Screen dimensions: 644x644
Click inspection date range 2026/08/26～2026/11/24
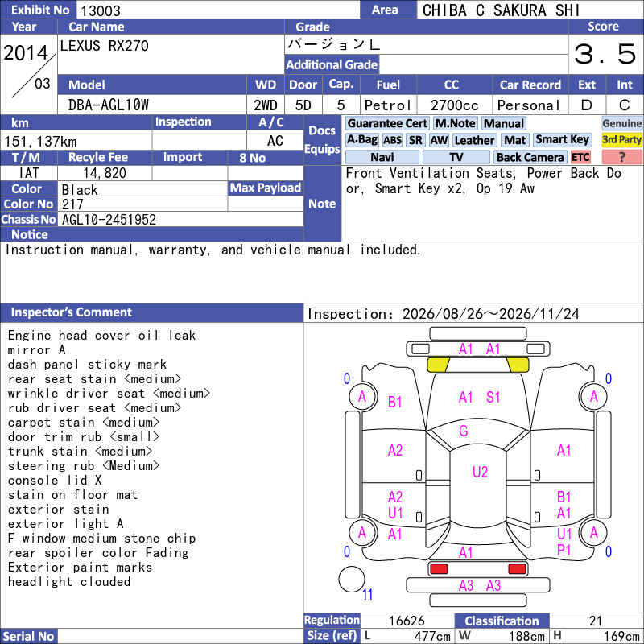(x=491, y=314)
